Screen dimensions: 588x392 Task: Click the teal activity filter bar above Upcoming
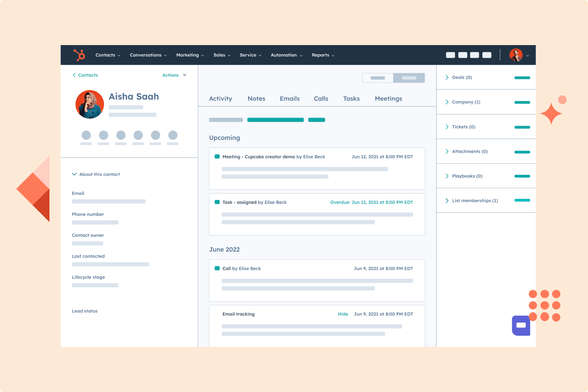coord(275,120)
